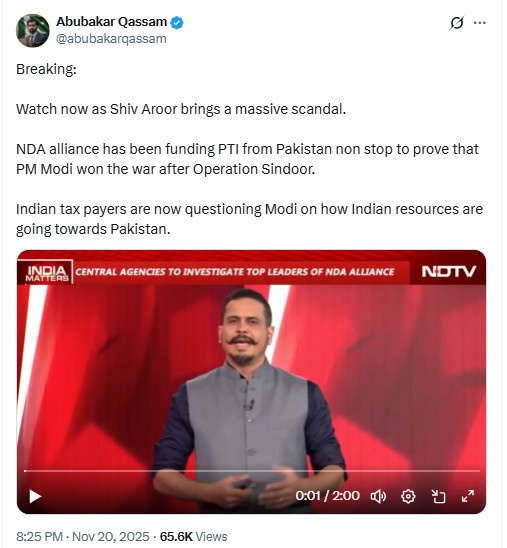The width and height of the screenshot is (507, 548).
Task: Click the blue verified badge
Action: 177,22
